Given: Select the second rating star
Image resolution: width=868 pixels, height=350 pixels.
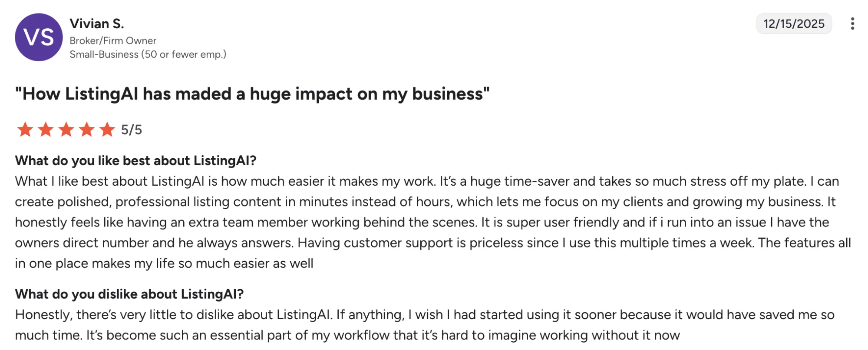Looking at the screenshot, I should 46,129.
